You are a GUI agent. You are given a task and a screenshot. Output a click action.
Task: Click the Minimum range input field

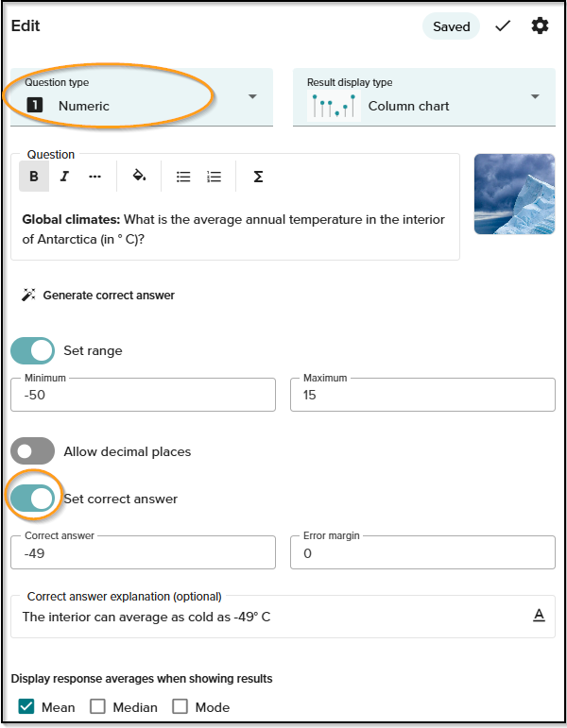[x=143, y=395]
